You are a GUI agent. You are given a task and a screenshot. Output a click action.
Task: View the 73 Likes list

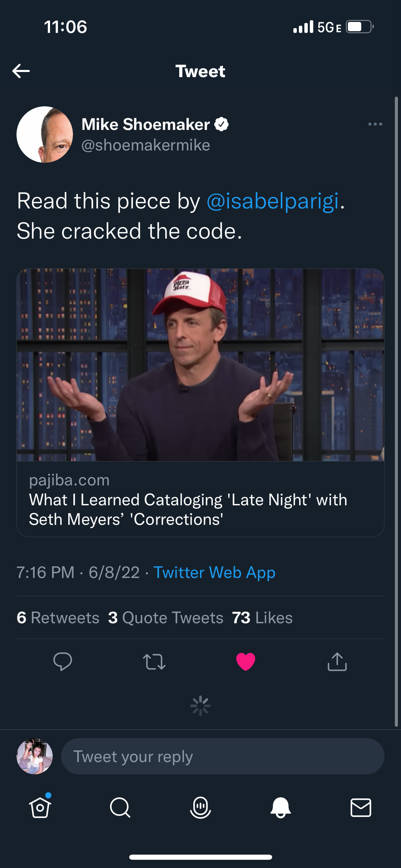click(262, 618)
